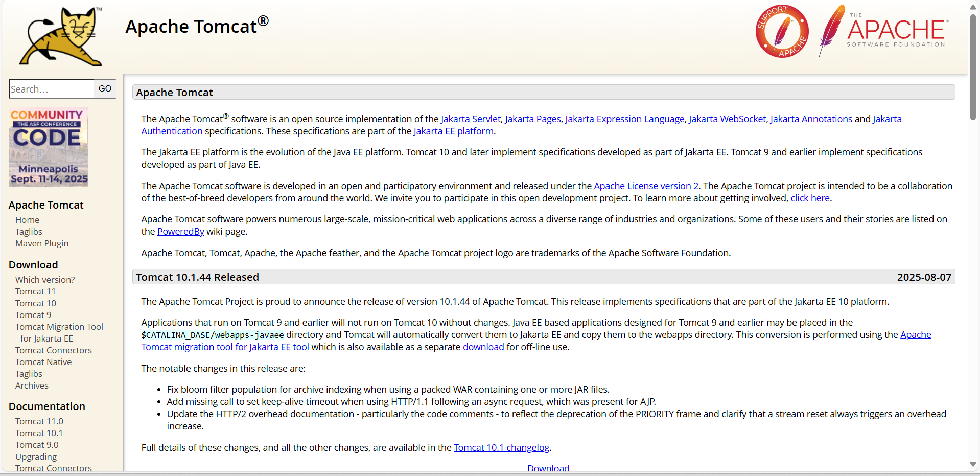Open Taglibs under Download section
This screenshot has height=476, width=980.
click(29, 374)
